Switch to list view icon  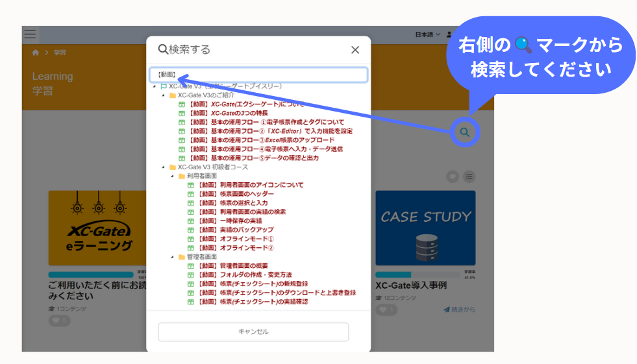click(469, 176)
